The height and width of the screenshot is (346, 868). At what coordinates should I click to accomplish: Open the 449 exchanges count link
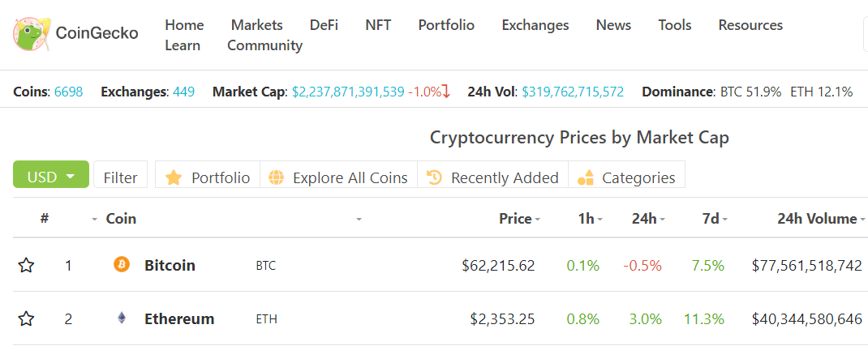click(x=183, y=92)
